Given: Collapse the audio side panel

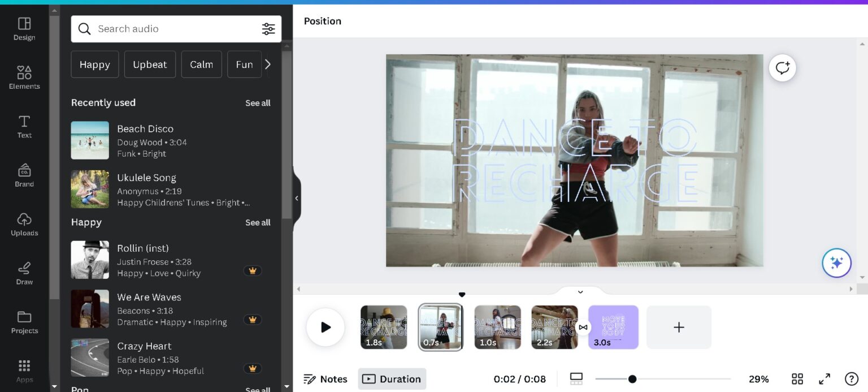Looking at the screenshot, I should [297, 198].
